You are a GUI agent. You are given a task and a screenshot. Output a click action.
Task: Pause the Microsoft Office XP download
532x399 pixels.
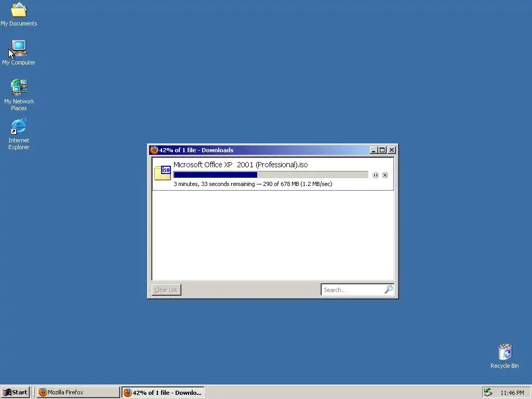tap(375, 175)
